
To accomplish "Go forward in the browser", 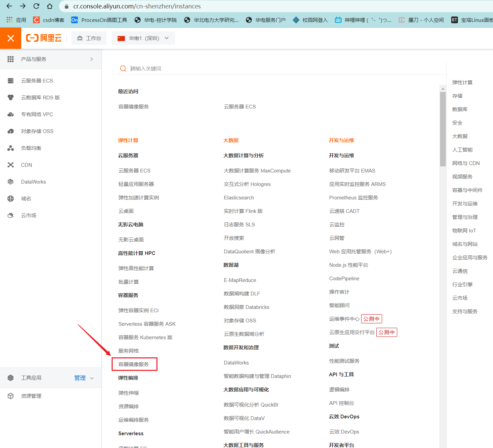I will [23, 6].
